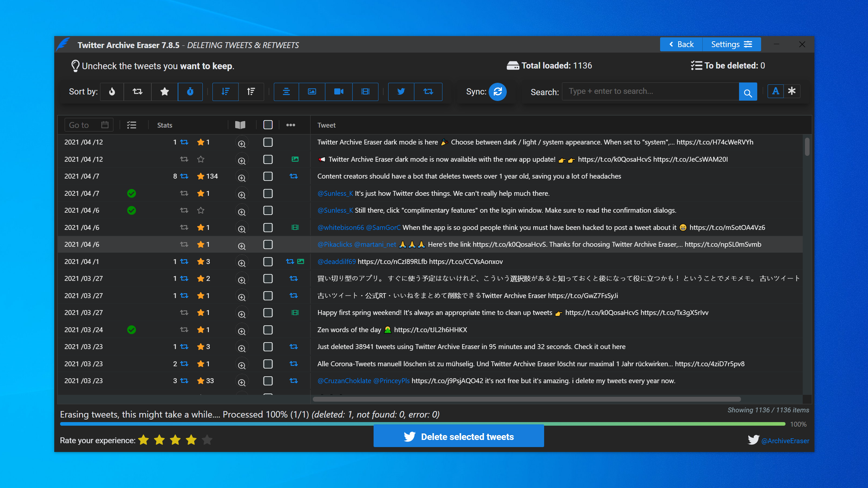Screen dimensions: 868x488
Task: Sort by retweet count icon
Action: tap(137, 92)
